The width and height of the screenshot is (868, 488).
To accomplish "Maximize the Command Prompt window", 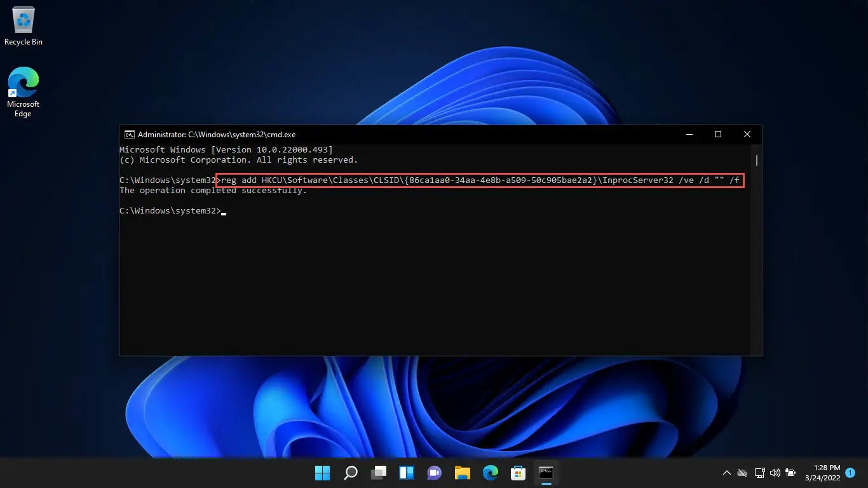I will coord(718,135).
